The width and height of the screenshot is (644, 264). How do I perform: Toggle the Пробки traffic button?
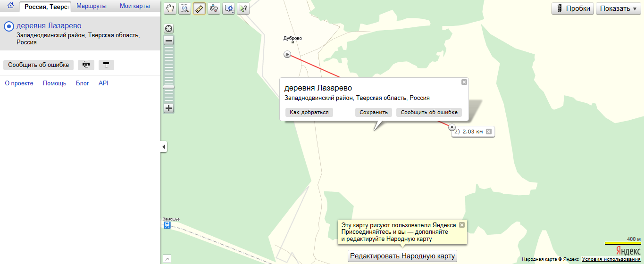(x=573, y=8)
